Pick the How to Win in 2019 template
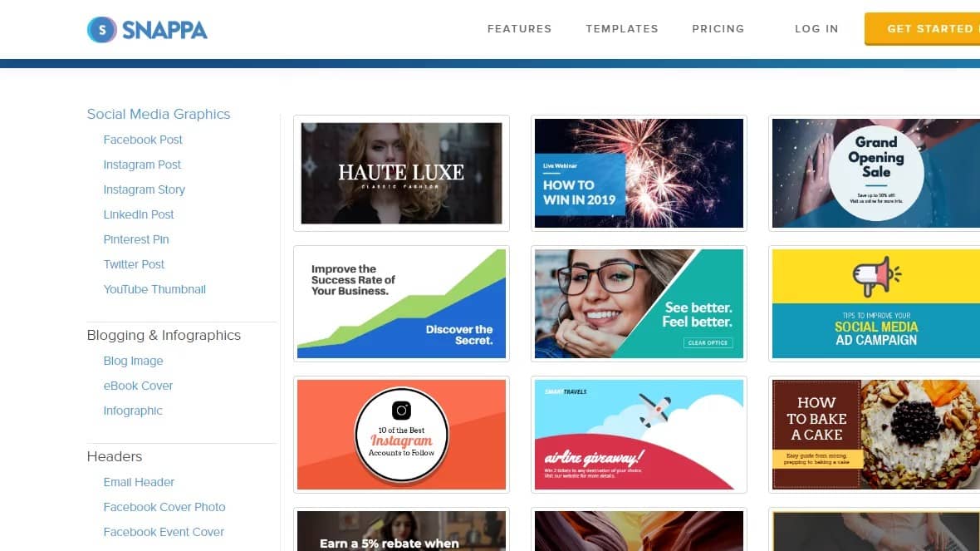 point(639,173)
